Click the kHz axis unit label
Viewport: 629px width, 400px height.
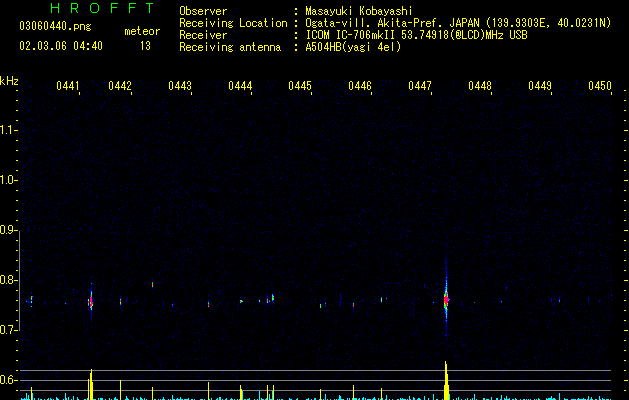pyautogui.click(x=9, y=81)
